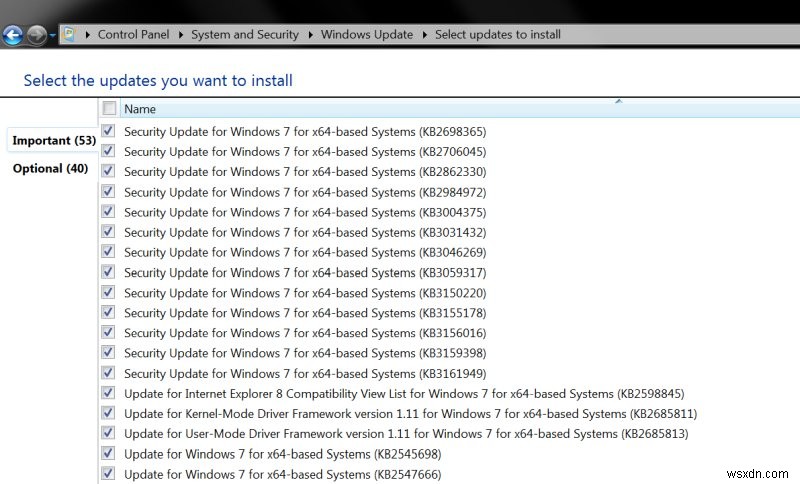The width and height of the screenshot is (800, 484).
Task: Expand arrow after Windows Update breadcrumb
Action: (x=424, y=35)
